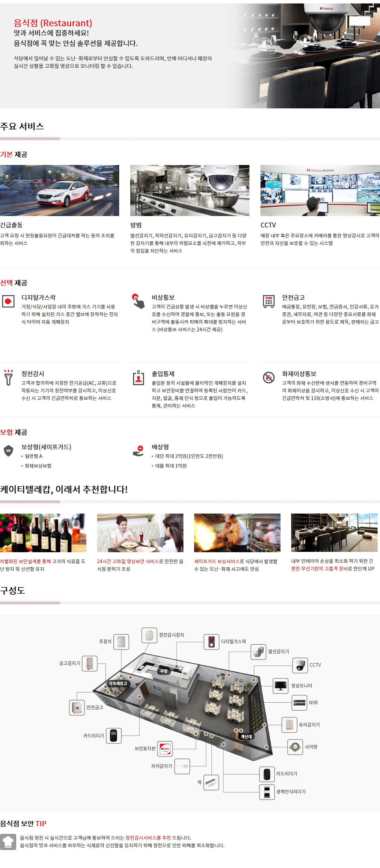Click the wine bottles recommendation image
This screenshot has height=868, width=380.
pos(43,533)
